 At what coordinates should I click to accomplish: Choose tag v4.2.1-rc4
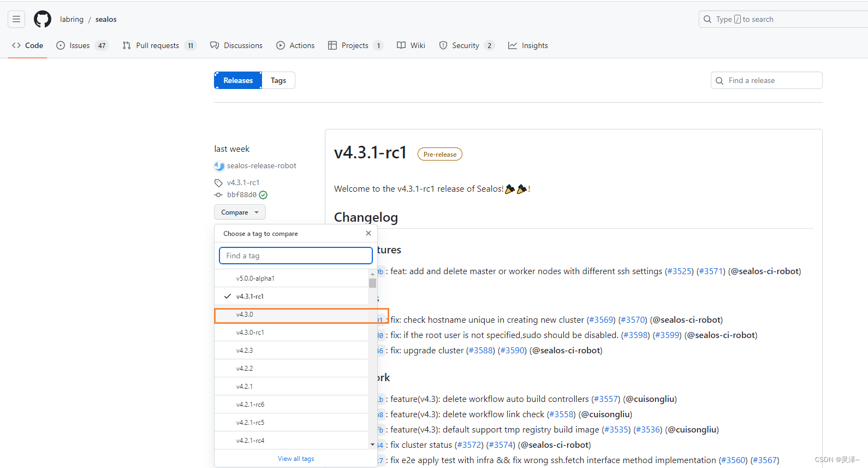(292, 441)
